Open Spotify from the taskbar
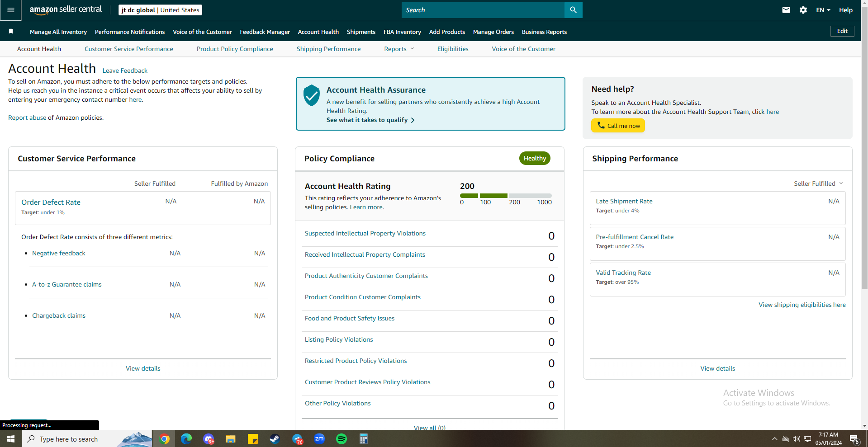Screen dimensions: 868x447 (342, 439)
